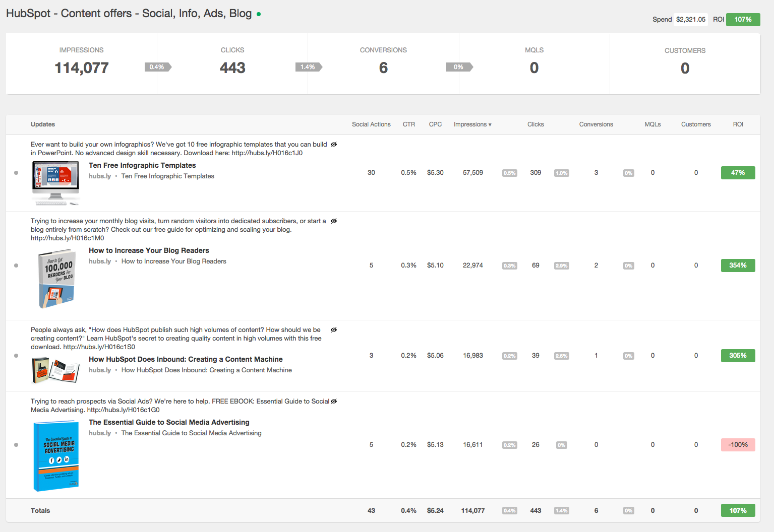
Task: Open Ten Free Infographic Templates link title
Action: [142, 165]
